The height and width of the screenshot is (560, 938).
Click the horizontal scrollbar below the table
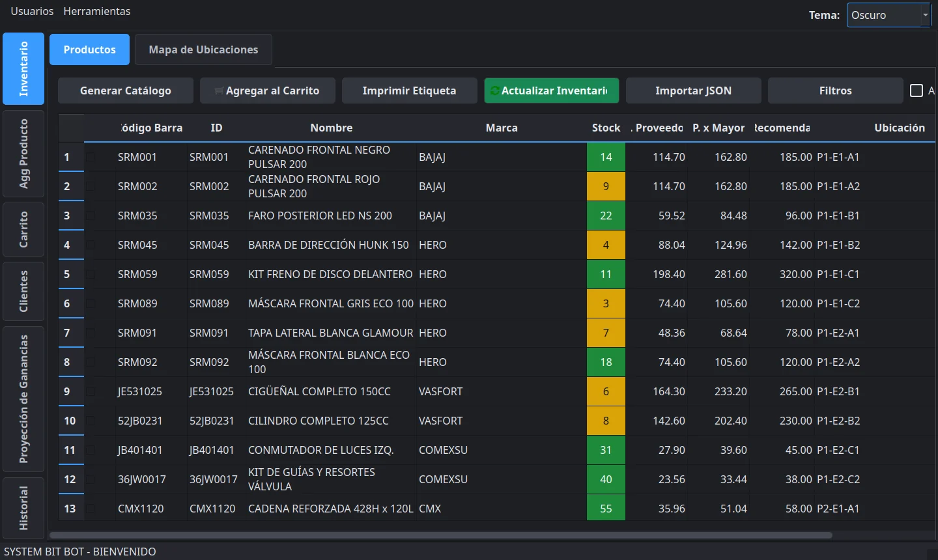441,535
